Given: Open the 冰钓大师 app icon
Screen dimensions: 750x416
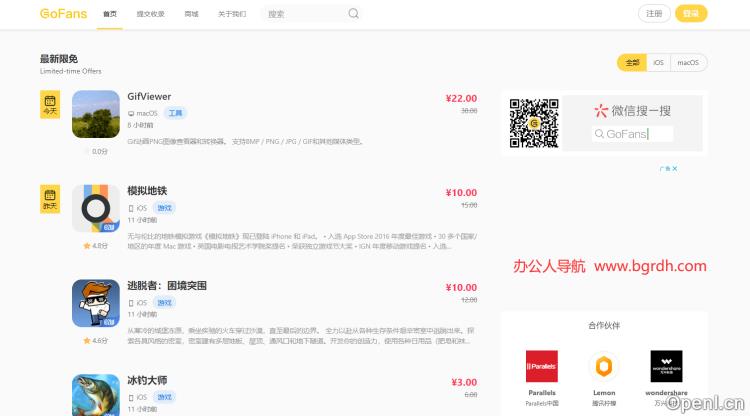Looking at the screenshot, I should click(96, 394).
